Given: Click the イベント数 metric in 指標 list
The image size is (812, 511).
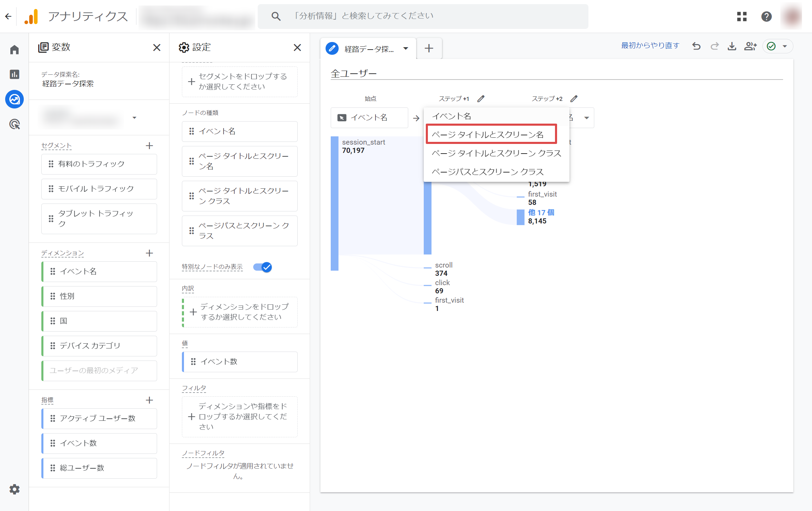Looking at the screenshot, I should [x=99, y=444].
